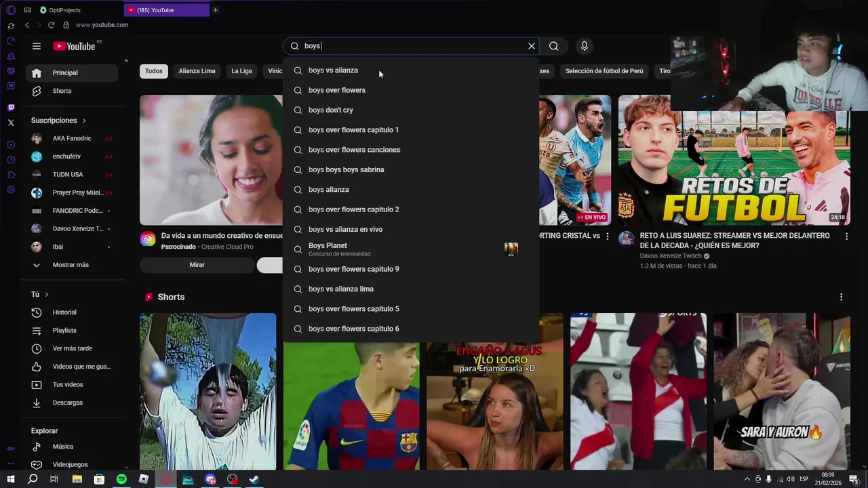
Task: Open the Windows Start menu
Action: (x=11, y=479)
